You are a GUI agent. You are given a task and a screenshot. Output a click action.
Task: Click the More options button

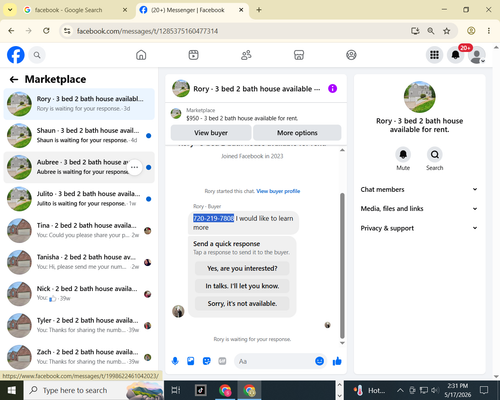(297, 133)
